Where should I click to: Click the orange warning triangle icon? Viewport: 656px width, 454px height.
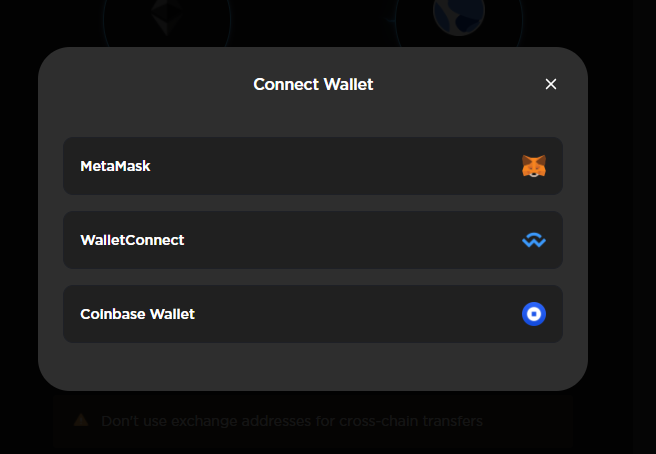point(81,420)
